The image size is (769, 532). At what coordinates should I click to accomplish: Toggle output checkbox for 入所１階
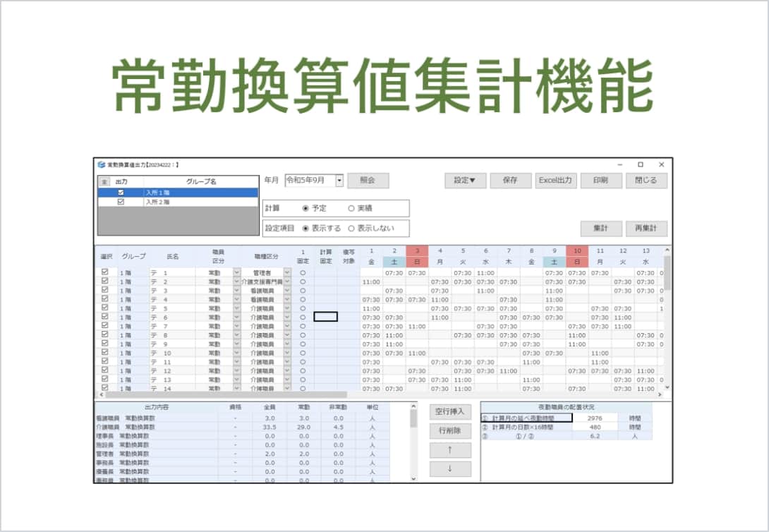121,193
